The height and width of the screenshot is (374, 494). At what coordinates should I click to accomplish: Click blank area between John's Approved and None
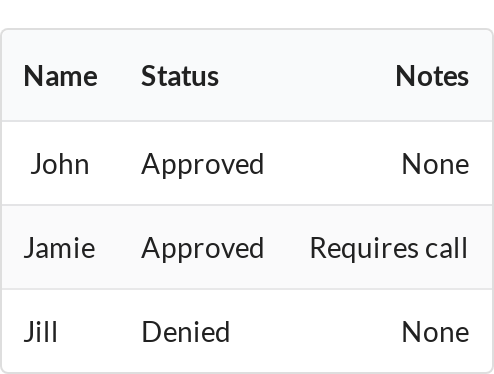333,164
